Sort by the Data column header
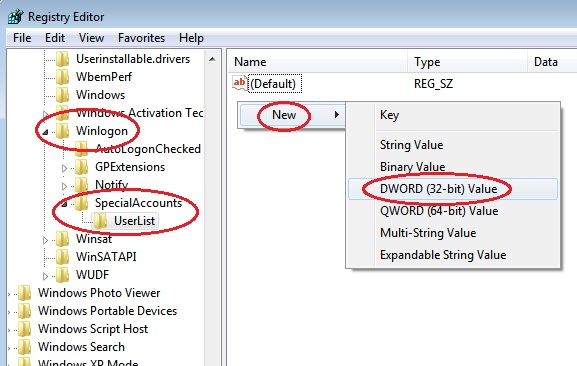577x366 pixels. [x=552, y=62]
